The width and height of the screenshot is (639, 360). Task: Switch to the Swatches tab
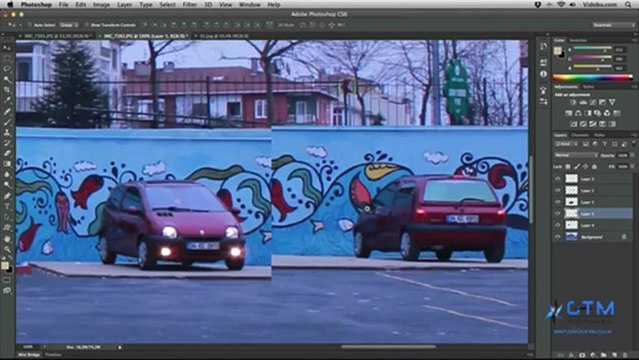(x=578, y=40)
